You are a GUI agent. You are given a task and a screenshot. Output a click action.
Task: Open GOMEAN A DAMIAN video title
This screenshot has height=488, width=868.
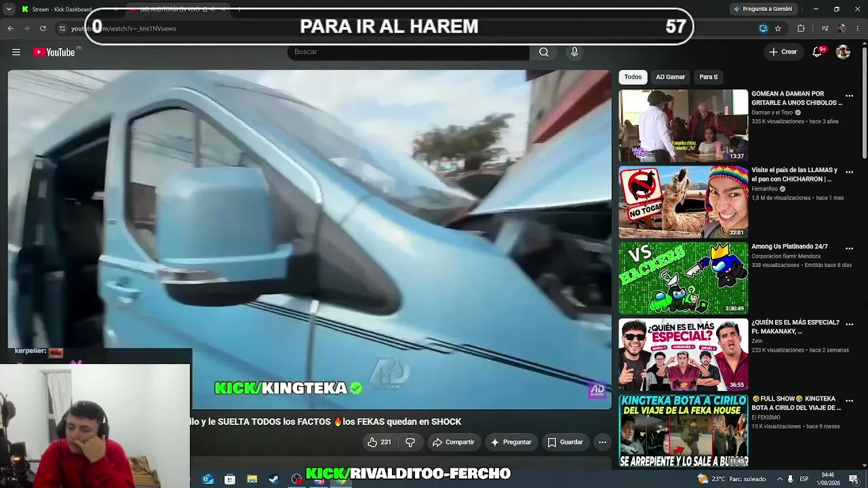[x=796, y=98]
